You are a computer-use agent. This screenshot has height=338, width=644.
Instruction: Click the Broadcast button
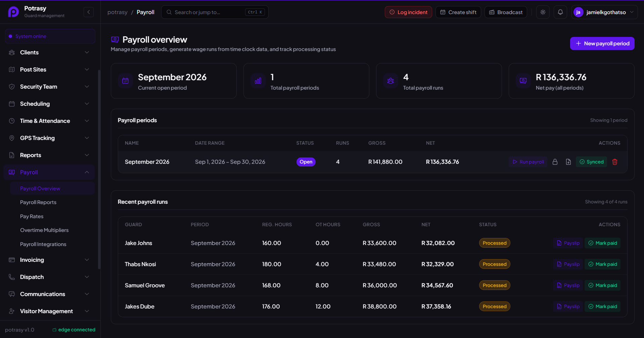(x=506, y=12)
